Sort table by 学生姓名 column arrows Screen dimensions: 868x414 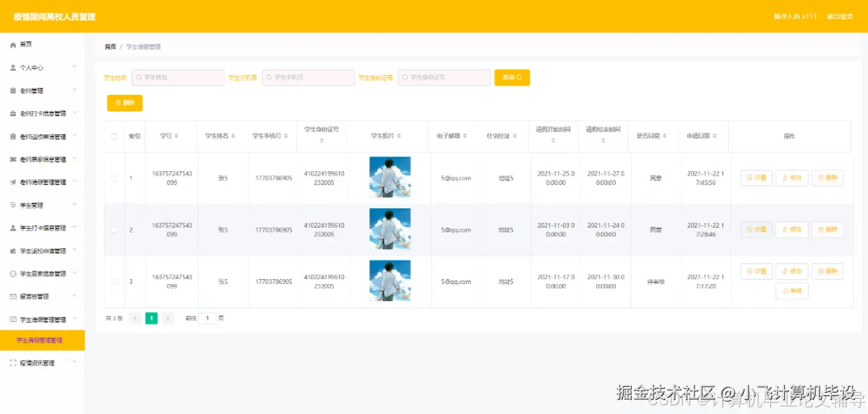[233, 136]
